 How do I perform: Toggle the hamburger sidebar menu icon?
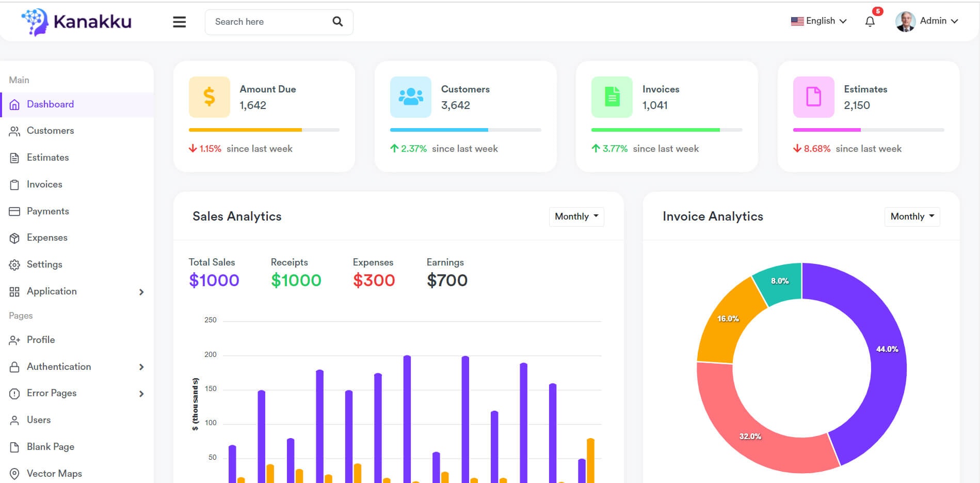point(179,22)
